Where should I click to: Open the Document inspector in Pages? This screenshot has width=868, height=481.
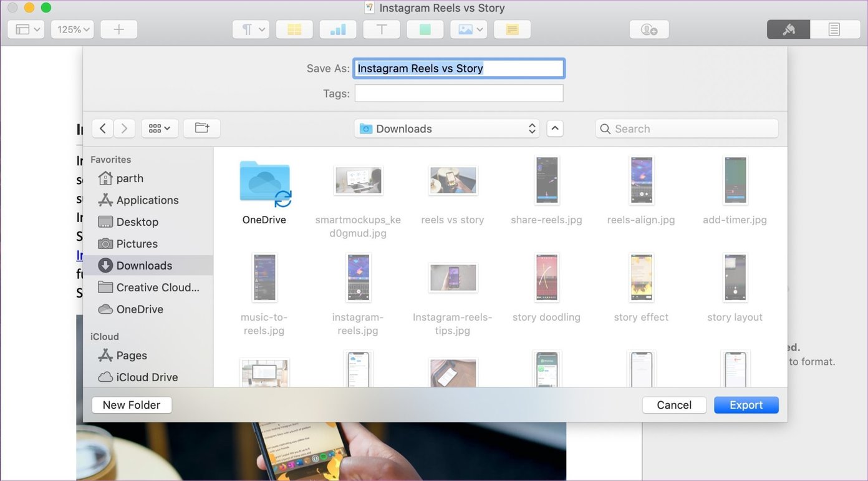click(834, 29)
